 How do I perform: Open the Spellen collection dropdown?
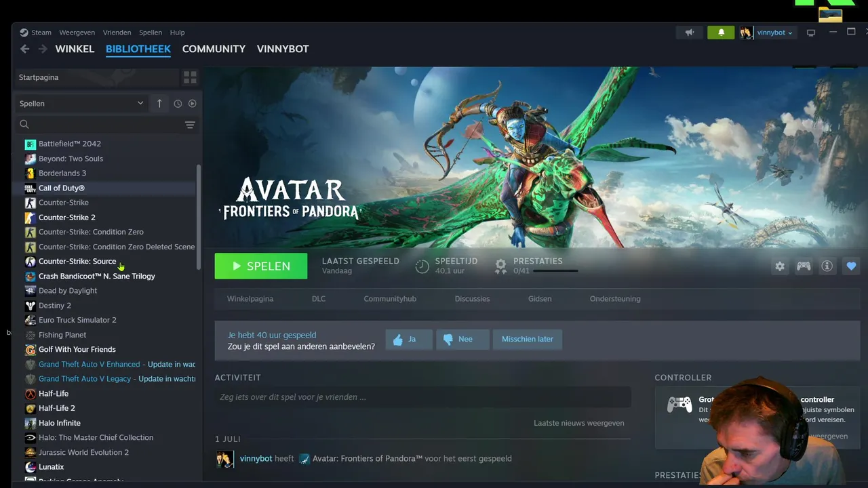tap(81, 104)
